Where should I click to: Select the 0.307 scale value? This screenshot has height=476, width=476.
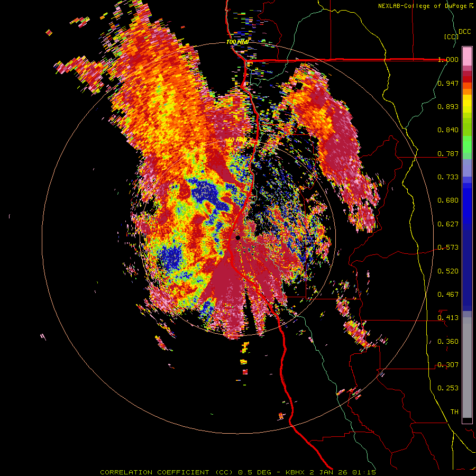tap(448, 365)
